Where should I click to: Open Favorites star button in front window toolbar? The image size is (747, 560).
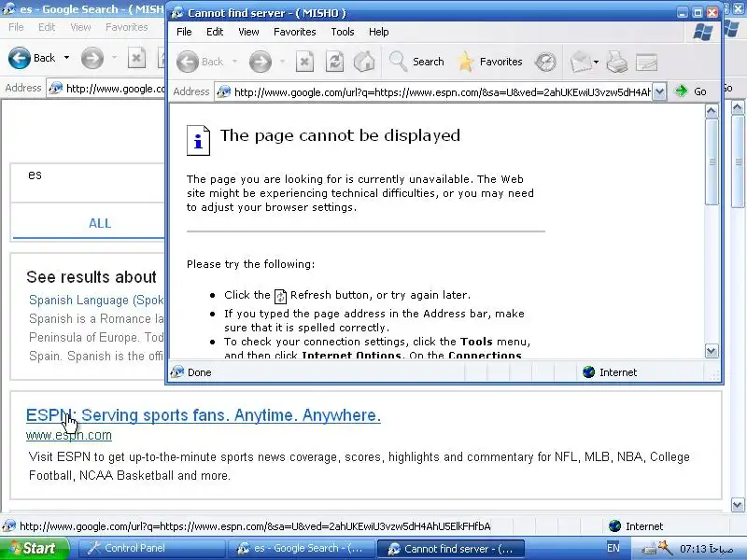tap(489, 62)
